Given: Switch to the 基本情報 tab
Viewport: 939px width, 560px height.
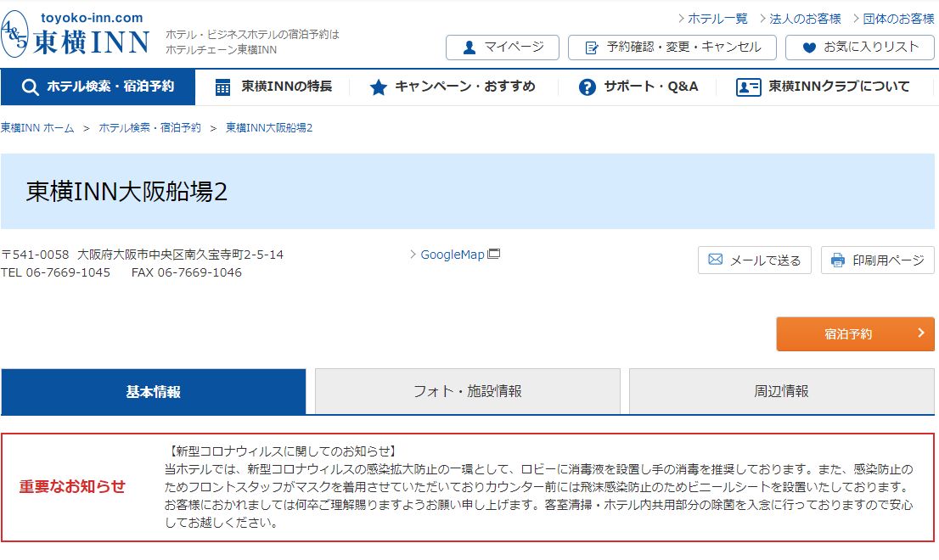Looking at the screenshot, I should [154, 391].
